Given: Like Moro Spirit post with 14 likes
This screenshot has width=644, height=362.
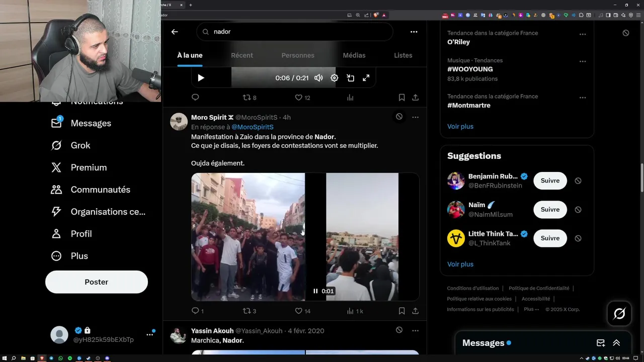Looking at the screenshot, I should point(302,311).
